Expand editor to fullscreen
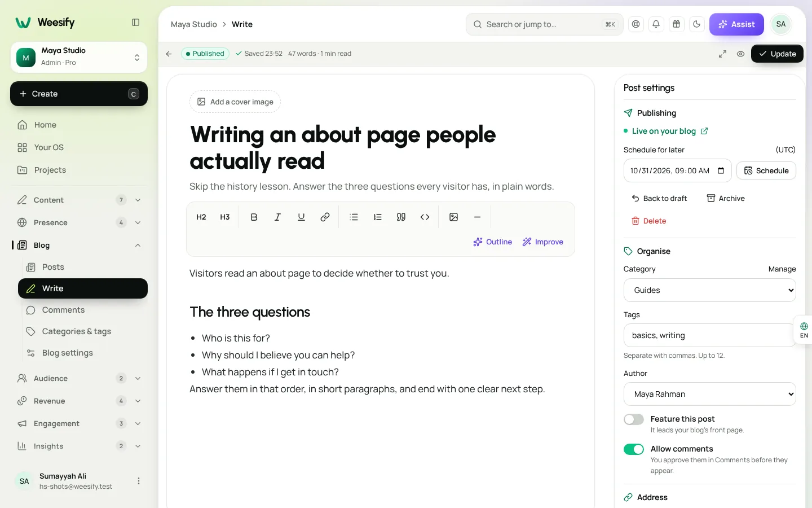 coord(722,54)
